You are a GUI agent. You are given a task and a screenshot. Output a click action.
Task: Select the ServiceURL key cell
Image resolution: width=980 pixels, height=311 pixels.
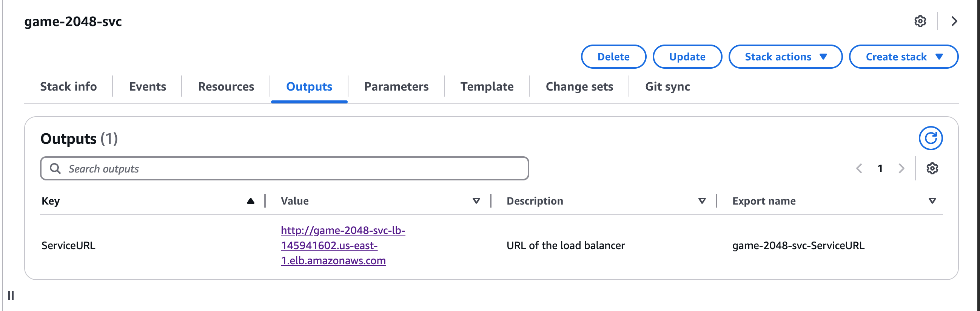[68, 246]
